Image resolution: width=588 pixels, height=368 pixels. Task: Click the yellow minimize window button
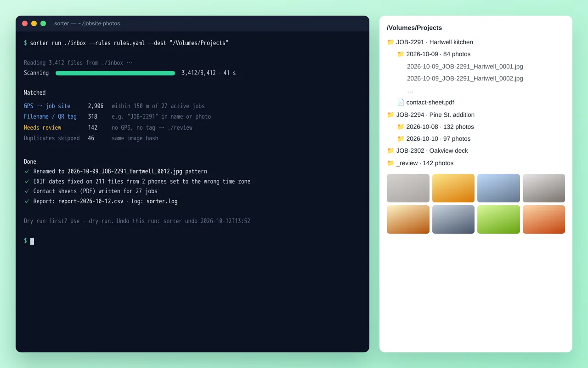tap(34, 23)
